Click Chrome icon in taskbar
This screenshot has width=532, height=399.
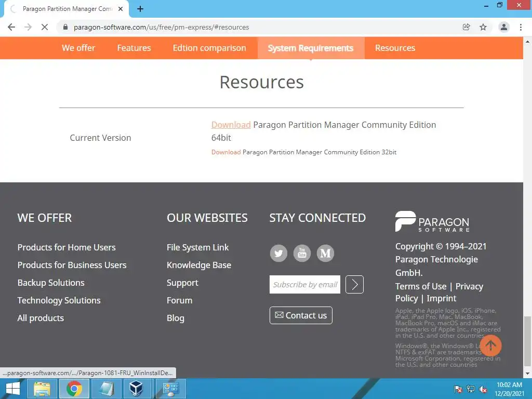[74, 389]
